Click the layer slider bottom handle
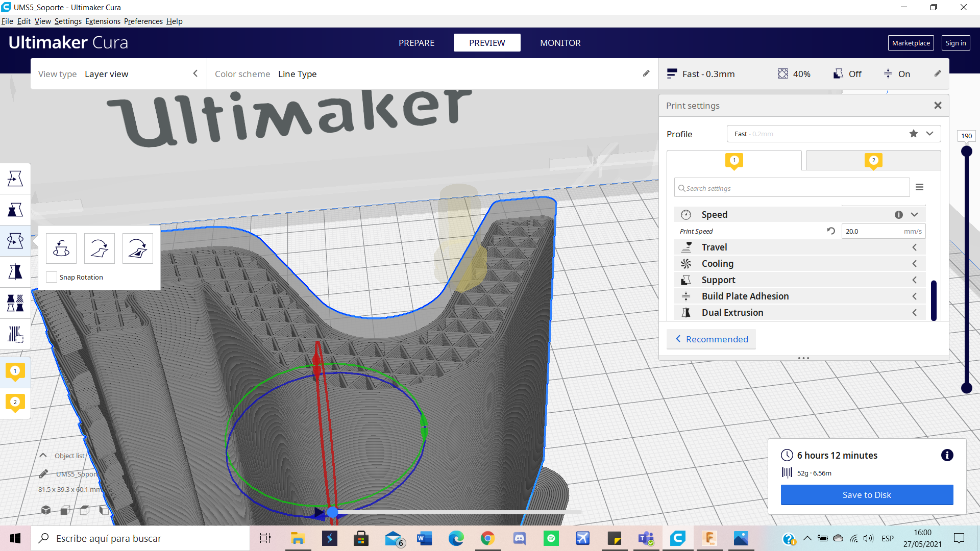Screen dimensions: 980x551 pyautogui.click(x=966, y=388)
